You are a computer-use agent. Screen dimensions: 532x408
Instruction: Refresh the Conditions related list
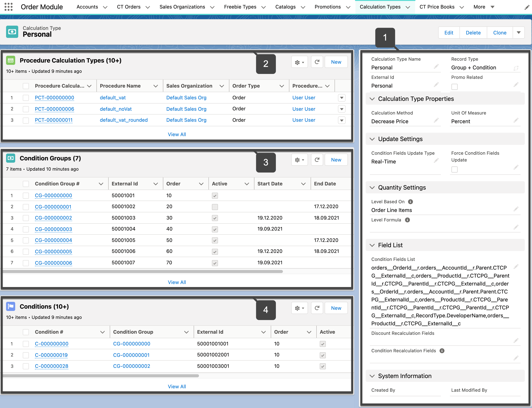[317, 308]
